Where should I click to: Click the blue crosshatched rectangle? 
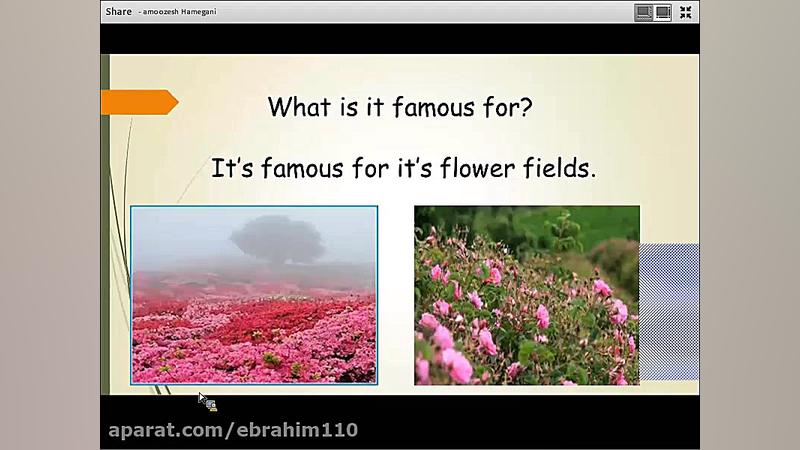click(669, 311)
